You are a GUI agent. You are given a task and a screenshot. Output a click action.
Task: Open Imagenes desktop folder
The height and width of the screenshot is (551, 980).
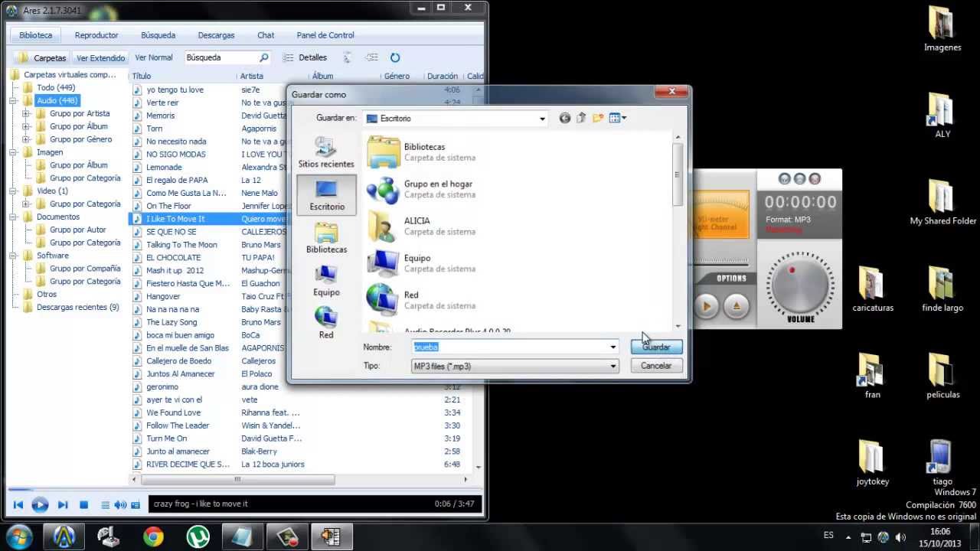click(942, 30)
